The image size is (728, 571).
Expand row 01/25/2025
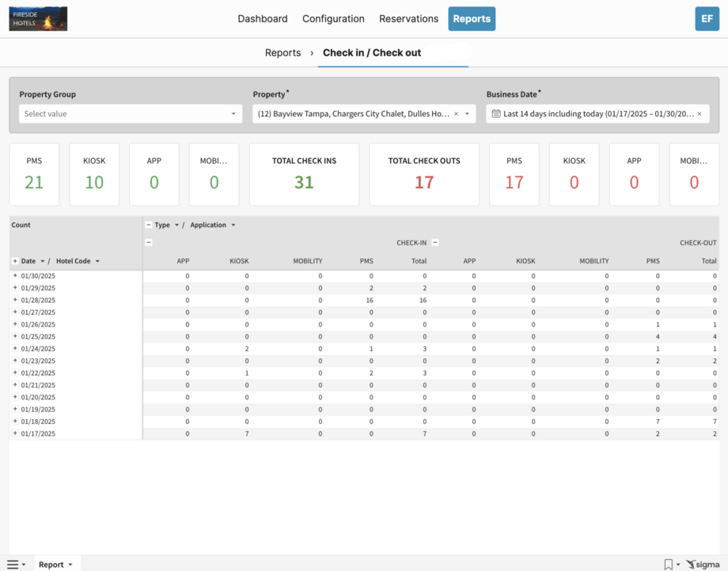coord(15,336)
